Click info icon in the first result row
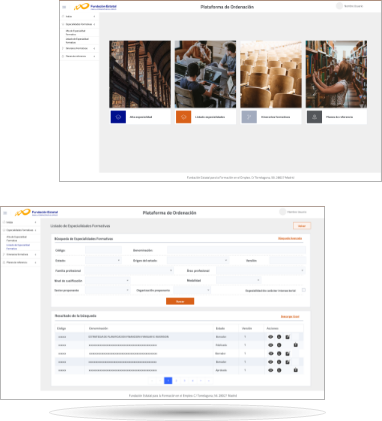382x421 pixels. [x=279, y=337]
